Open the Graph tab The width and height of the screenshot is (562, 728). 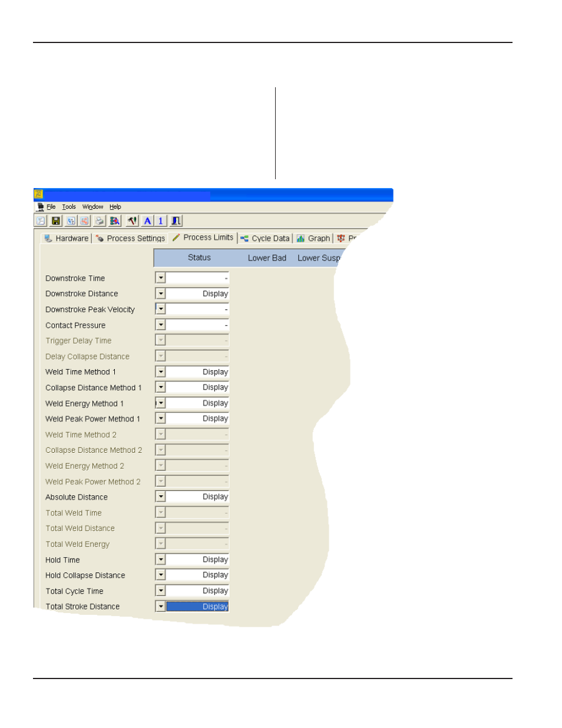313,239
